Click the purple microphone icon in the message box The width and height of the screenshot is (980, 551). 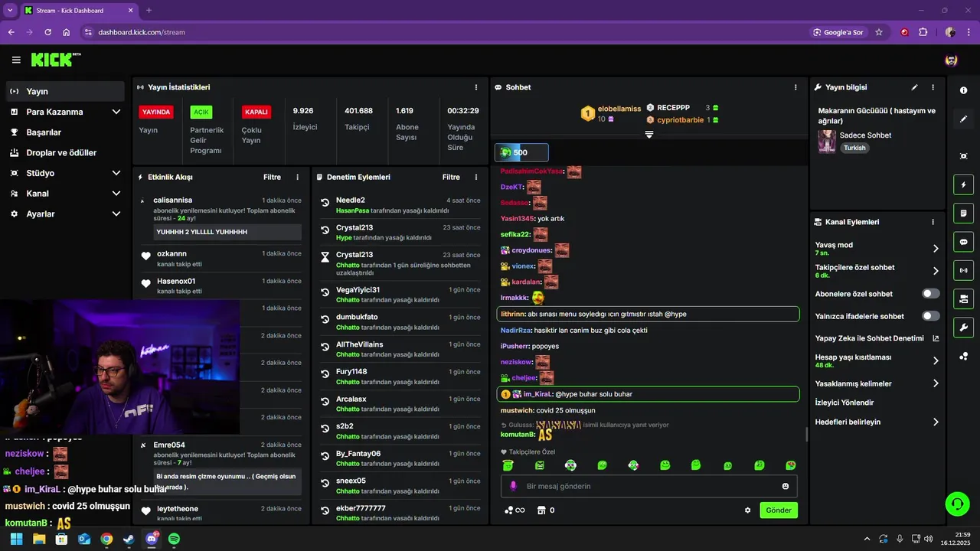click(x=513, y=486)
